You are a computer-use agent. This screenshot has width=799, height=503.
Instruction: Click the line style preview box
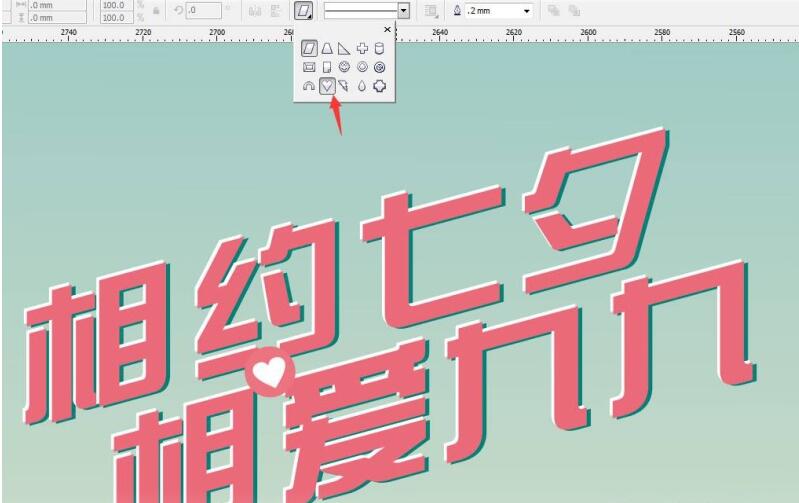tap(361, 11)
